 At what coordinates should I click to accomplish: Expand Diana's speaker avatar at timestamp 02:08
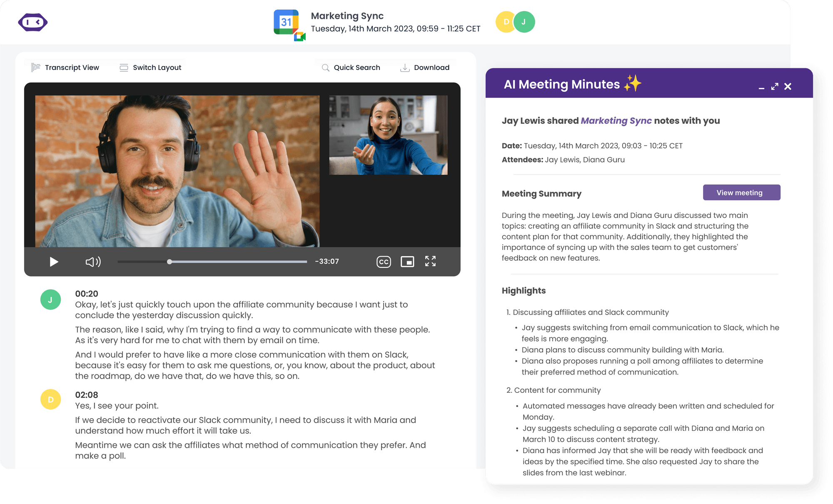[51, 399]
